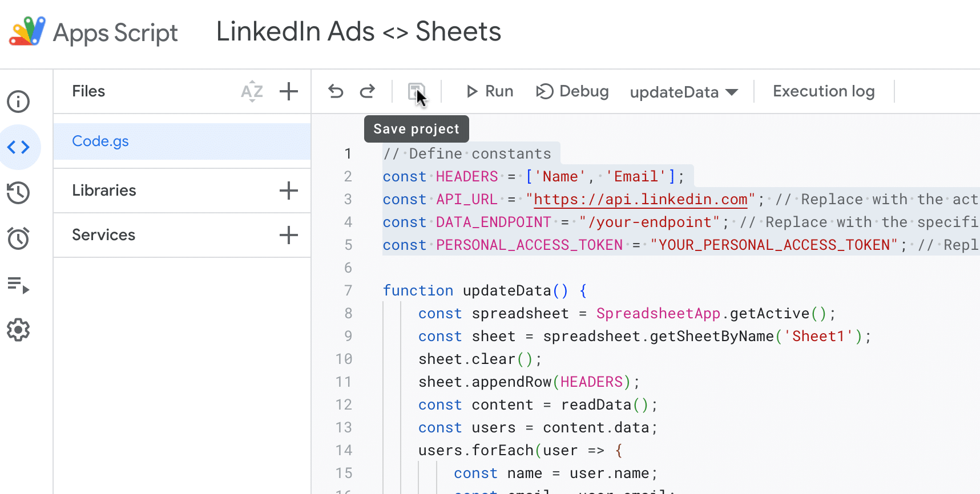Click on 'HEADERS' in line 2

(x=467, y=176)
